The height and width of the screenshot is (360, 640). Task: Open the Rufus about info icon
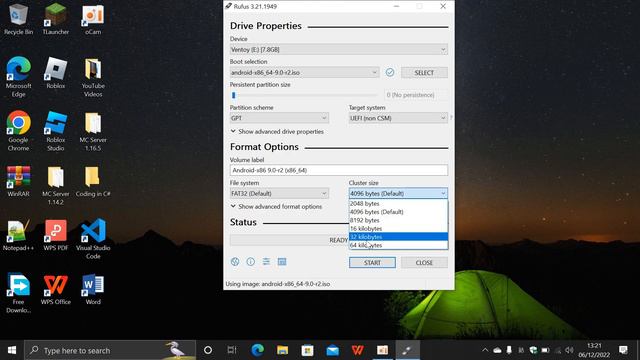point(251,262)
